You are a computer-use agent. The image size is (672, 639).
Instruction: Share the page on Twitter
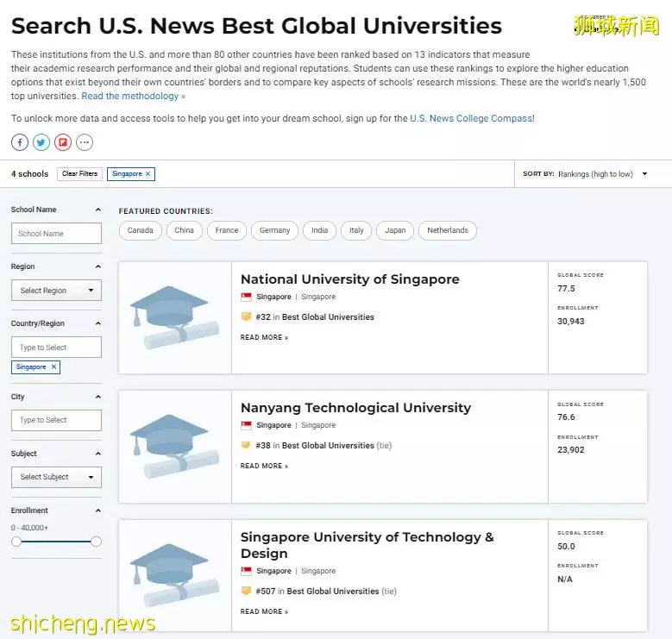tap(41, 142)
